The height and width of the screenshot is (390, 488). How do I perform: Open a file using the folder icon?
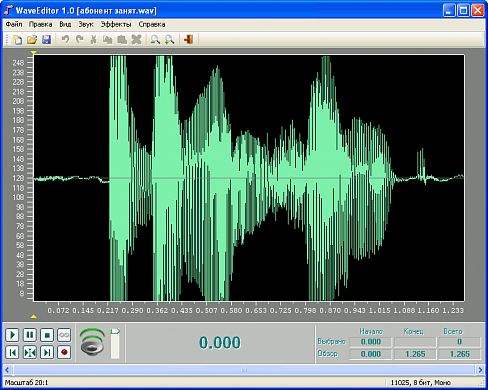[x=32, y=40]
